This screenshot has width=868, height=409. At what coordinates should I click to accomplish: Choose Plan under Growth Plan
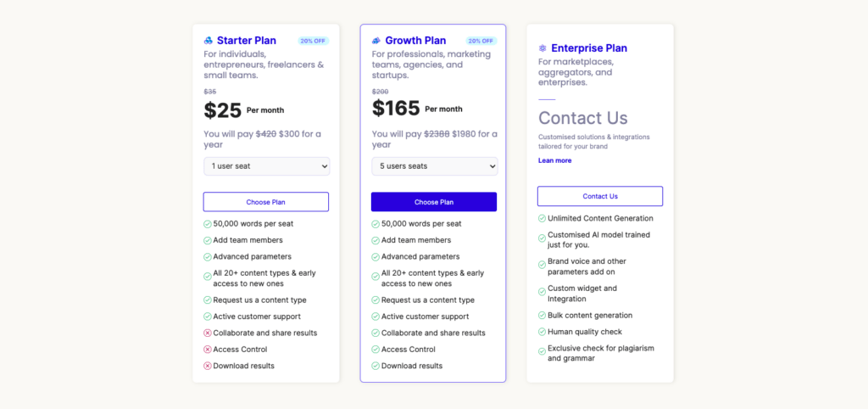[x=434, y=202]
